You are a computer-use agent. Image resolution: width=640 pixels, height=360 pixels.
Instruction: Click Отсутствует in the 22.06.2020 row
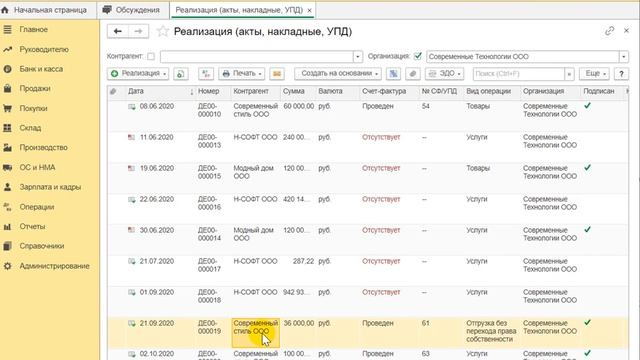pos(381,199)
